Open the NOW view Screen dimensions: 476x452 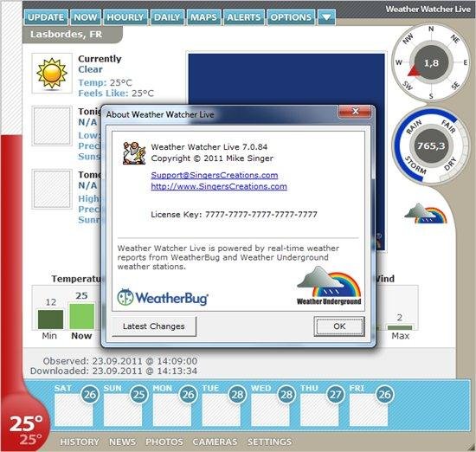coord(86,17)
